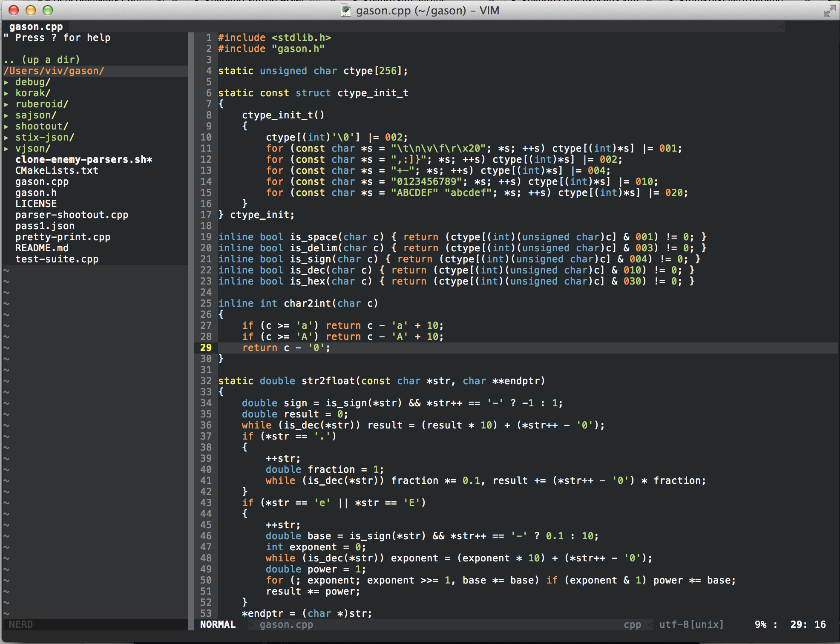This screenshot has height=644, width=840.
Task: Open gason.h in the file tree
Action: [36, 193]
